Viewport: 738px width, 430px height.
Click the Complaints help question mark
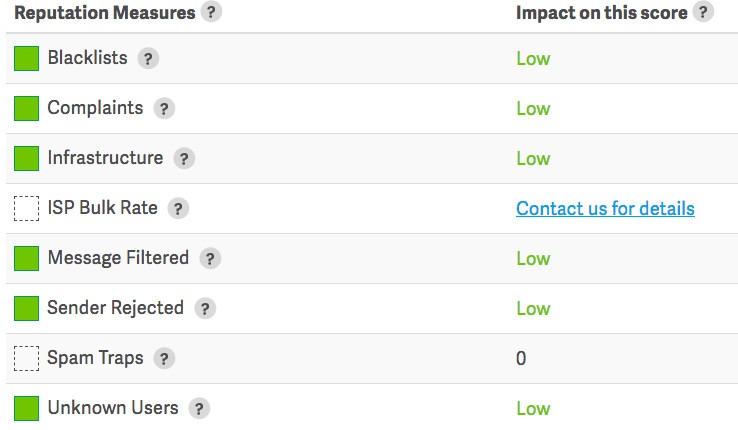click(x=164, y=109)
